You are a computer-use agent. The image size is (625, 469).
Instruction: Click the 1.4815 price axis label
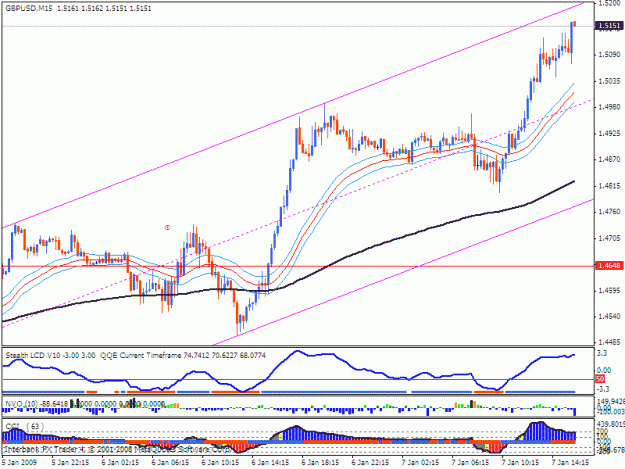point(610,186)
